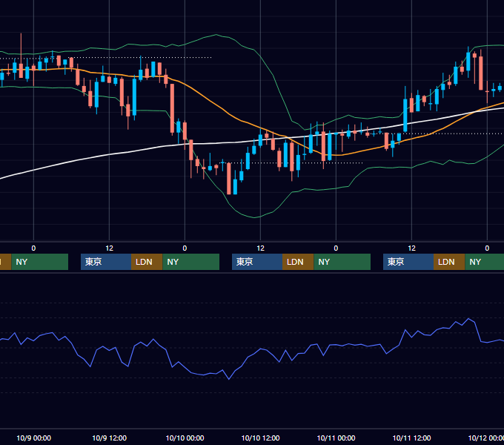Screen dimensions: 504x445
Task: Click the 10/10 12:00 date label
Action: 260,438
